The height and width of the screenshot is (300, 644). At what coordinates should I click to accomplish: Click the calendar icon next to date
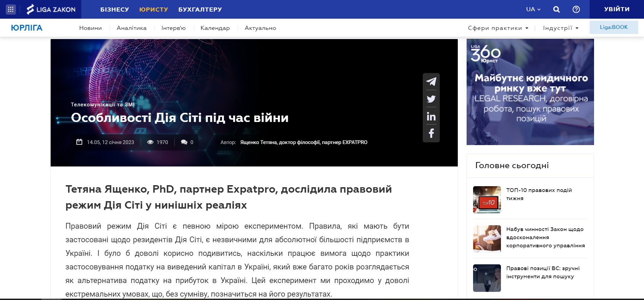coord(79,142)
